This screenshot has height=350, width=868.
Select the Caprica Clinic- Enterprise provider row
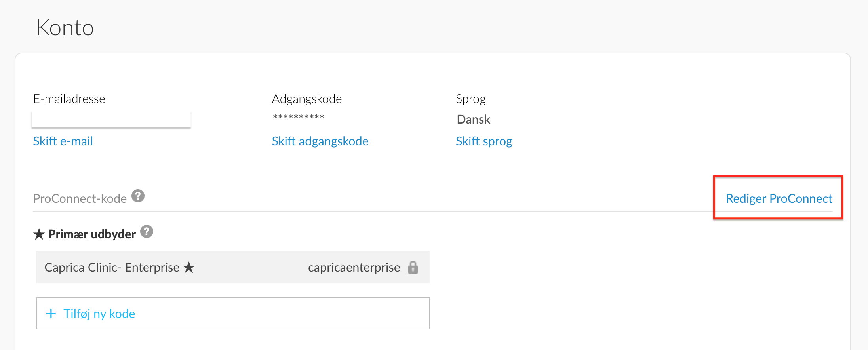(233, 267)
